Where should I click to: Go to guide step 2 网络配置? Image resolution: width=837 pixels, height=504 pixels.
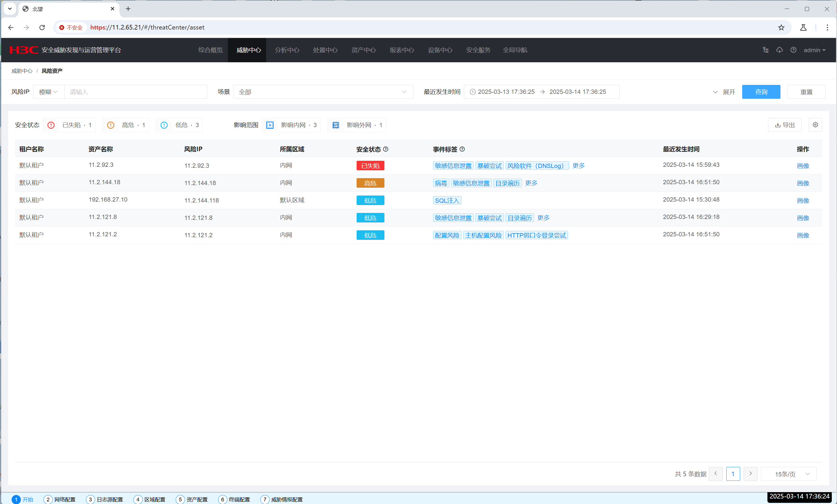(x=59, y=499)
